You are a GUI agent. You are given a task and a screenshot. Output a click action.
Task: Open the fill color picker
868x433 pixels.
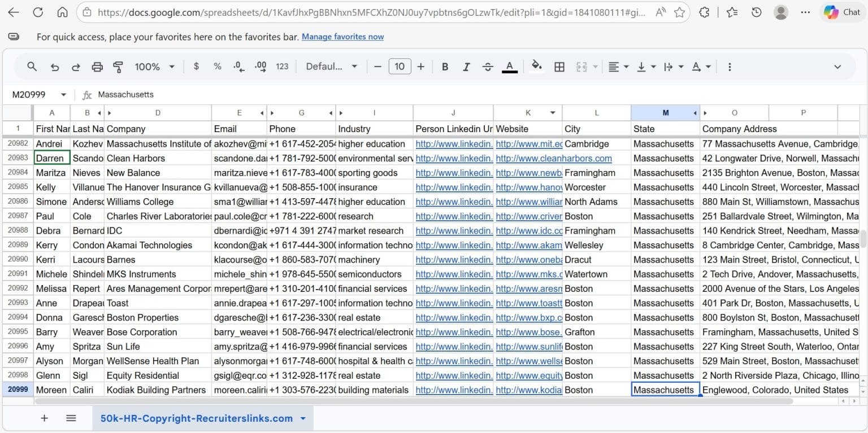(537, 67)
